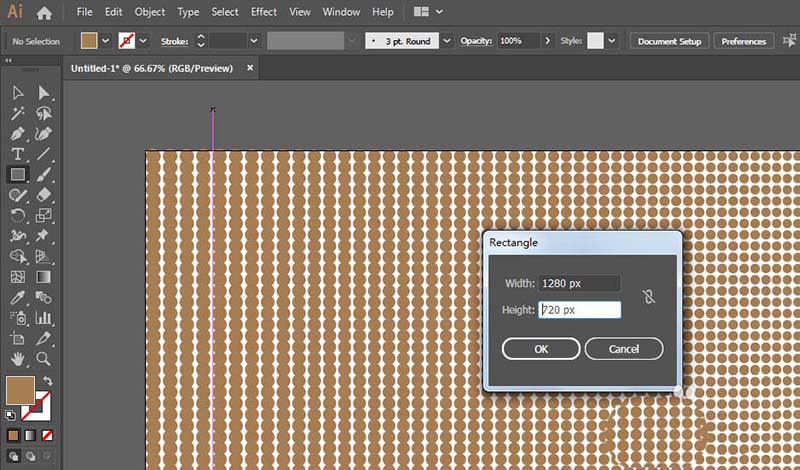
Task: Set paint mode to None
Action: (47, 435)
